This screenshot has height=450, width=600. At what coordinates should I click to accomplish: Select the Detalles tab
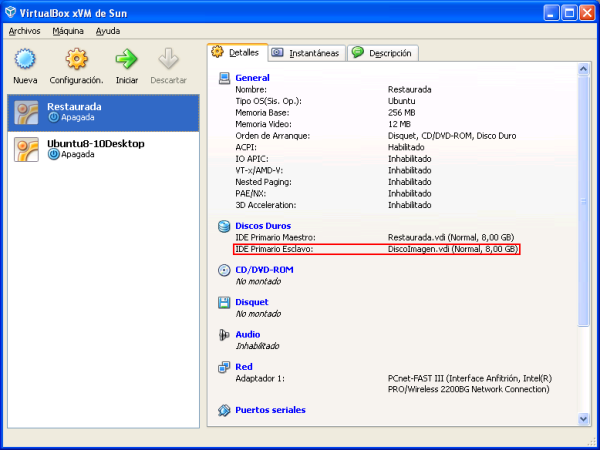(236, 52)
